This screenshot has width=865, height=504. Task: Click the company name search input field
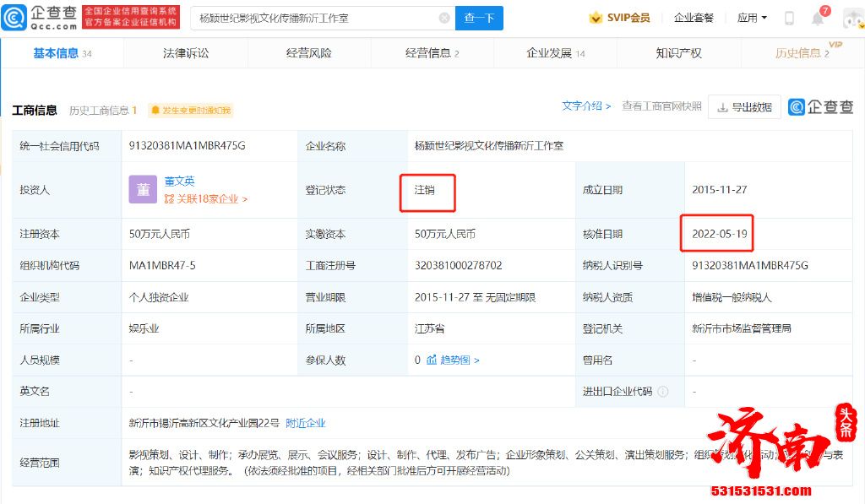[313, 18]
